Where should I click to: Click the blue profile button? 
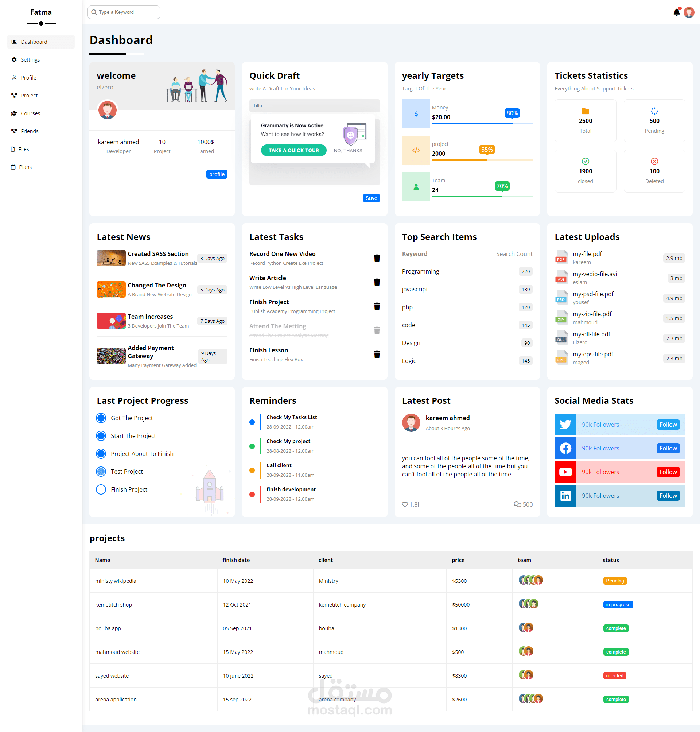(x=217, y=174)
